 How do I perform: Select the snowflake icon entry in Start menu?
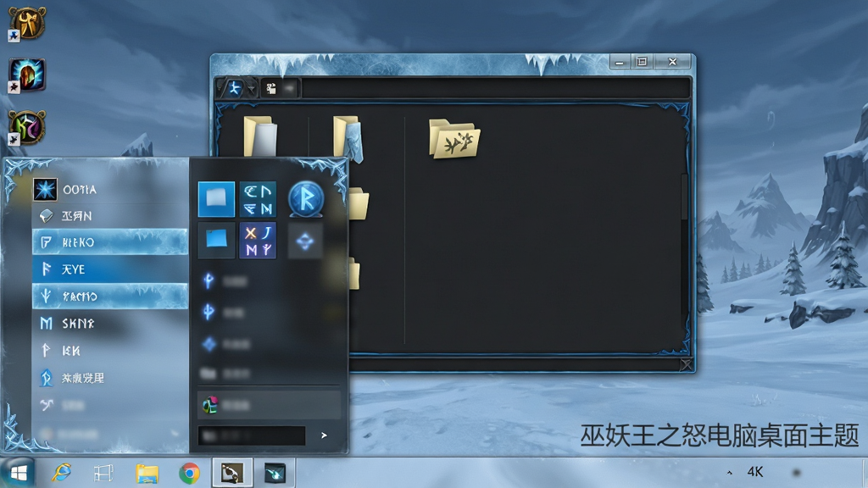[x=109, y=190]
